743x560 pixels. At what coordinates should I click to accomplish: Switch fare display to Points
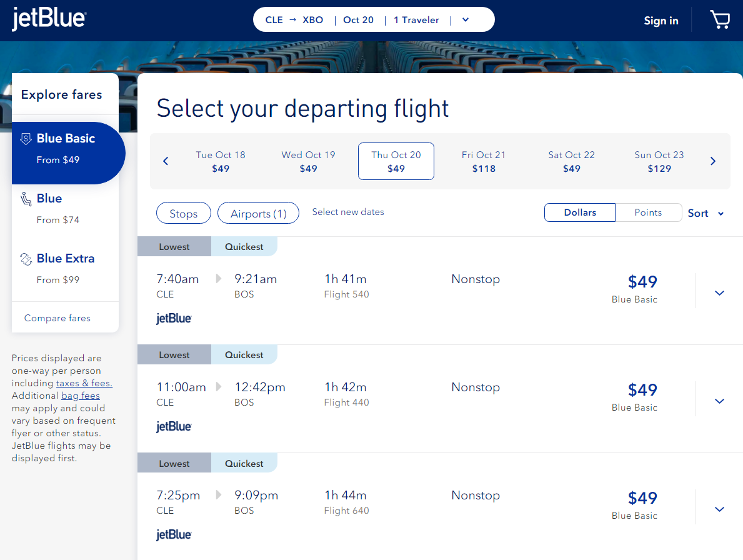648,212
